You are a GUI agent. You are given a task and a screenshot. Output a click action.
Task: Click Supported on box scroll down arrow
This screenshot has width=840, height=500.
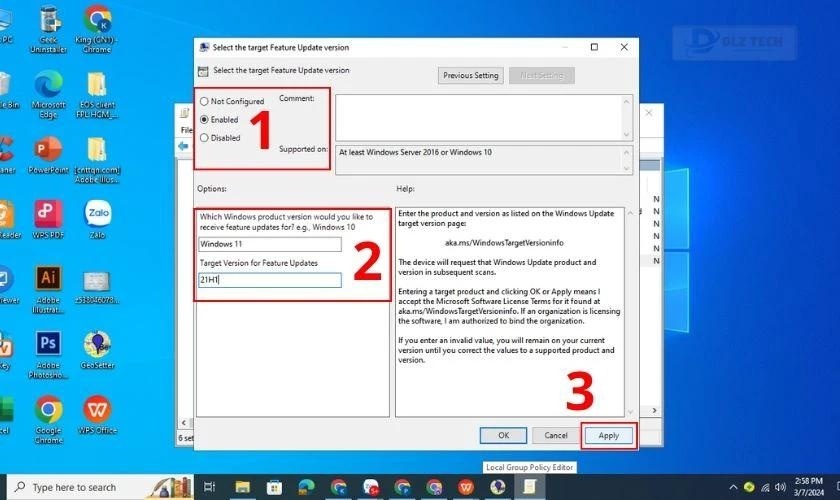point(626,168)
